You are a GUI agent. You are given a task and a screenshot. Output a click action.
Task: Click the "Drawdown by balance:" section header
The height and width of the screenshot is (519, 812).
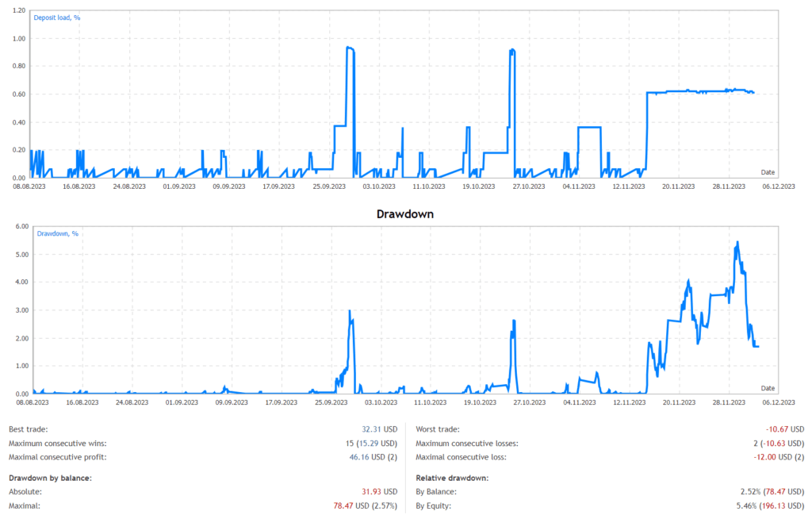(x=50, y=477)
